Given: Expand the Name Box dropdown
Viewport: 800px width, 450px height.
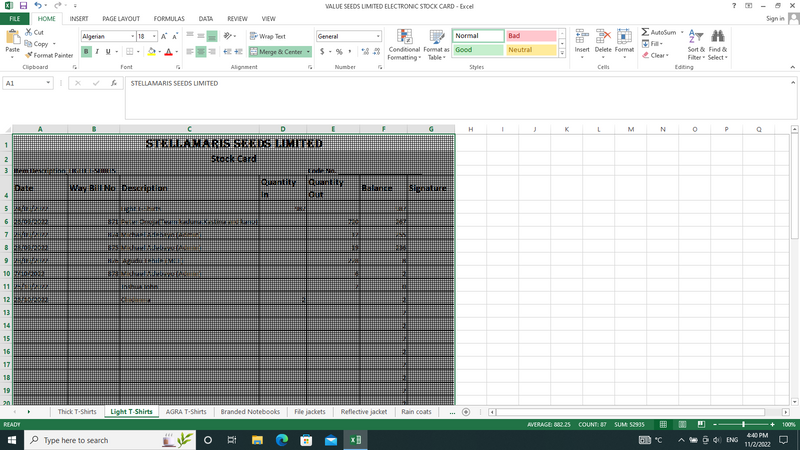Looking at the screenshot, I should point(48,83).
